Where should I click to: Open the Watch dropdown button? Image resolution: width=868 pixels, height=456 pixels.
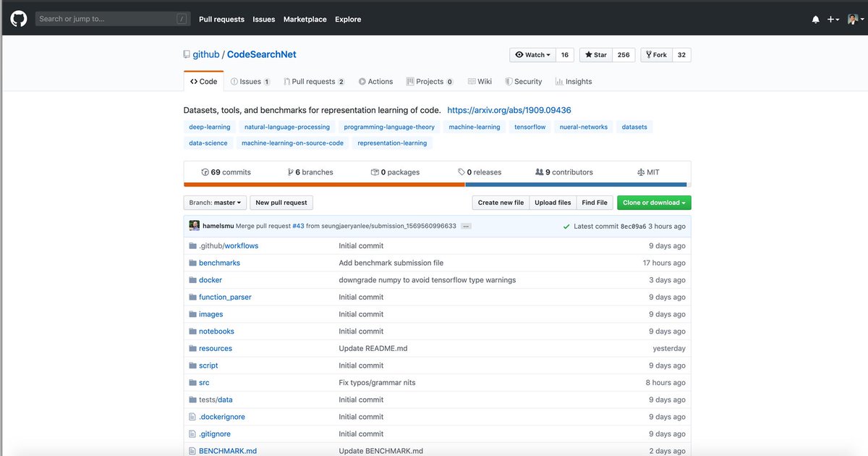click(532, 55)
